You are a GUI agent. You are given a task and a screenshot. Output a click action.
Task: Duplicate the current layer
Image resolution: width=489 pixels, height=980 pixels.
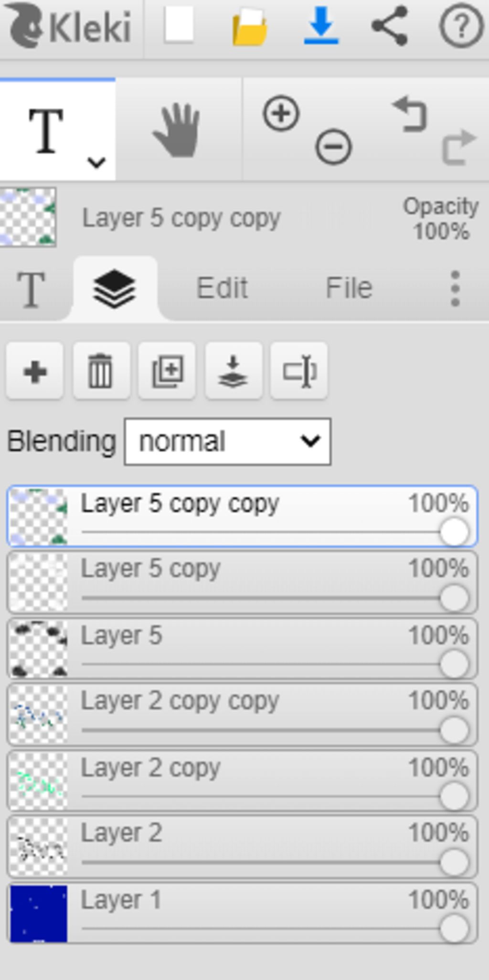click(x=167, y=371)
